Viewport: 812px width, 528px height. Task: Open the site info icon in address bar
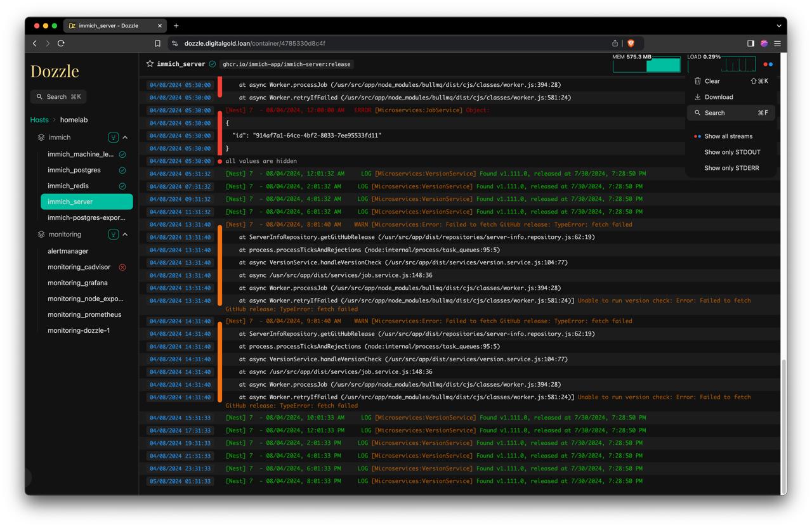pos(174,43)
